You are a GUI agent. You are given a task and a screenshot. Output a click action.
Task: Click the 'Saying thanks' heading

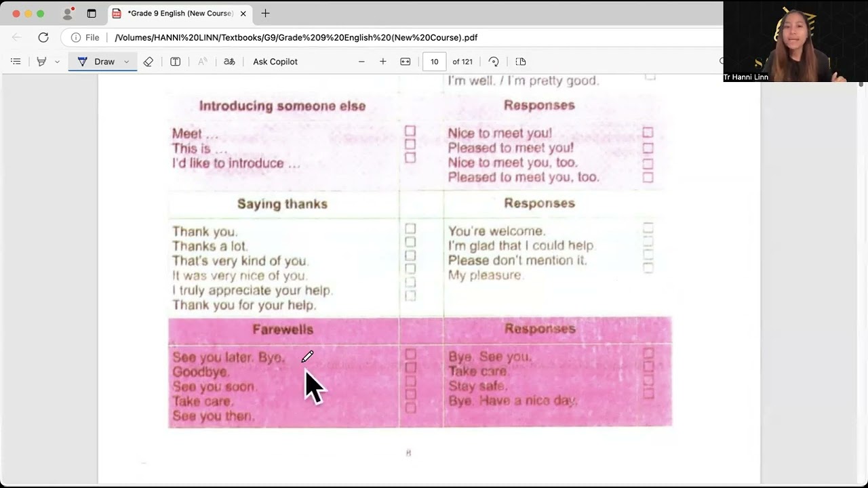click(282, 204)
